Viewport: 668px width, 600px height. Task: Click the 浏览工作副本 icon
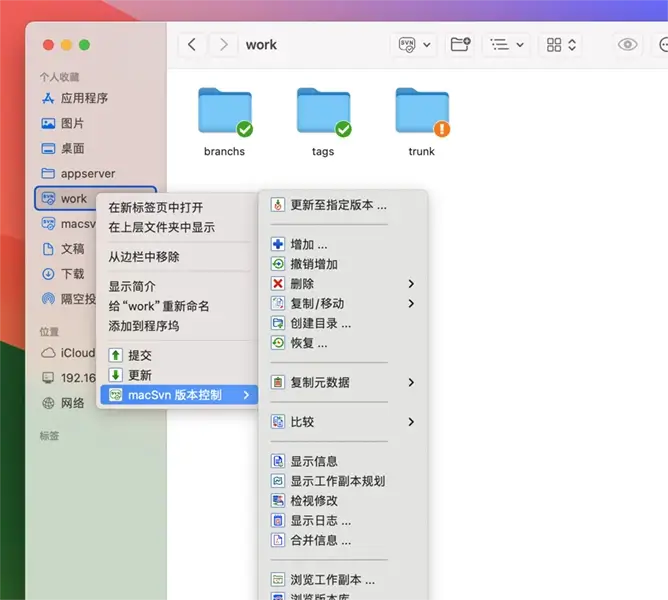(x=278, y=580)
